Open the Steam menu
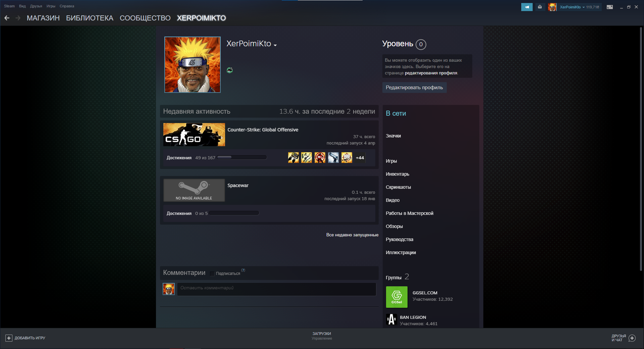The height and width of the screenshot is (349, 644). (9, 6)
